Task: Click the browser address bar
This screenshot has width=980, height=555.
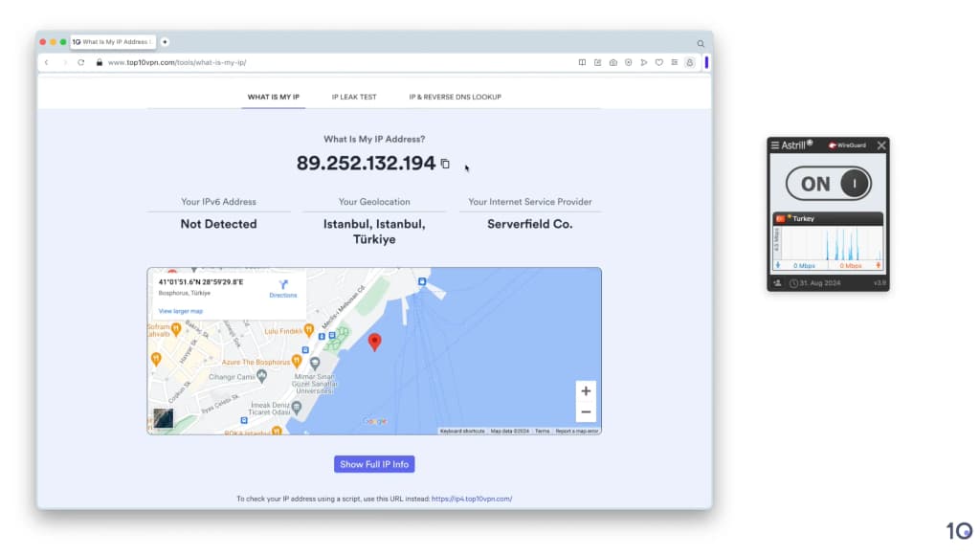Action: pyautogui.click(x=239, y=62)
